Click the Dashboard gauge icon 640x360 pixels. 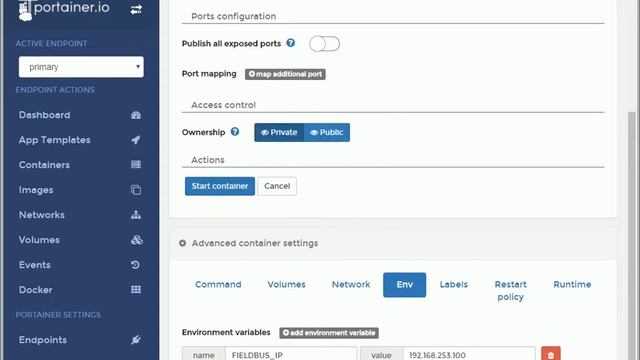tap(136, 115)
